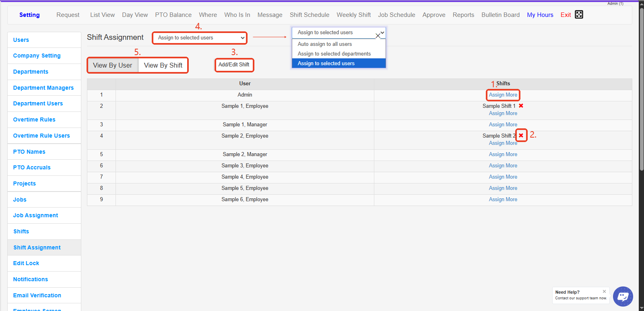The image size is (644, 311).
Task: Click the page vertical scrollbar
Action: coord(641,121)
